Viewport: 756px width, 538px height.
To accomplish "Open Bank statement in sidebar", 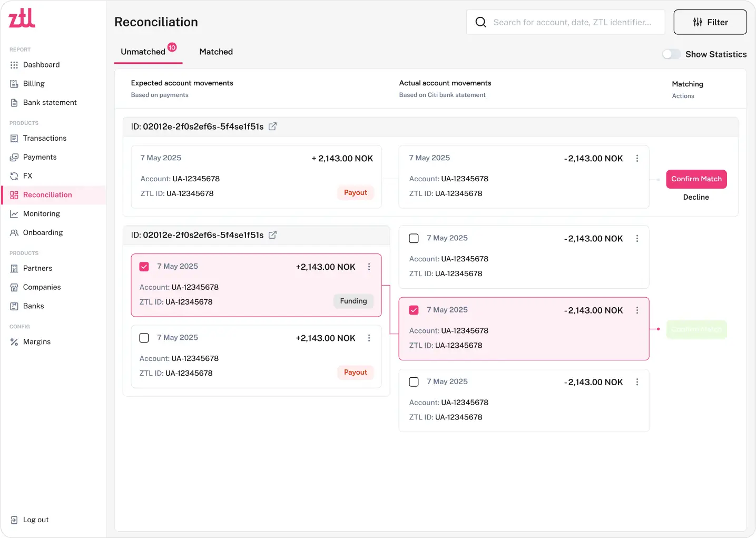I will coord(50,103).
